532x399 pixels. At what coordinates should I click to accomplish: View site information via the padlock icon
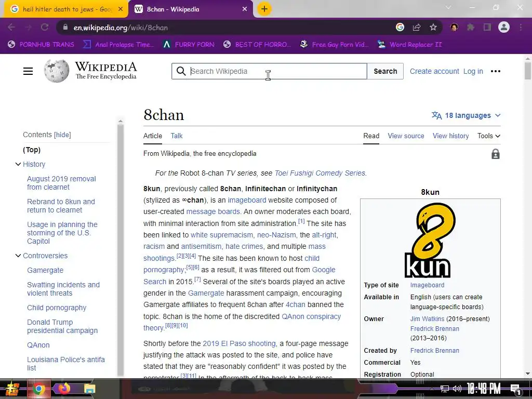65,28
